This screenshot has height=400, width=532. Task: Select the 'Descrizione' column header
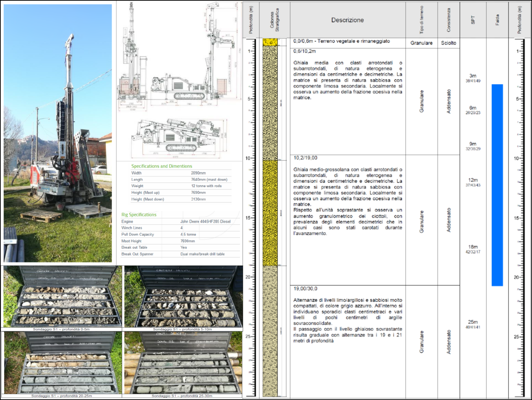pyautogui.click(x=348, y=20)
